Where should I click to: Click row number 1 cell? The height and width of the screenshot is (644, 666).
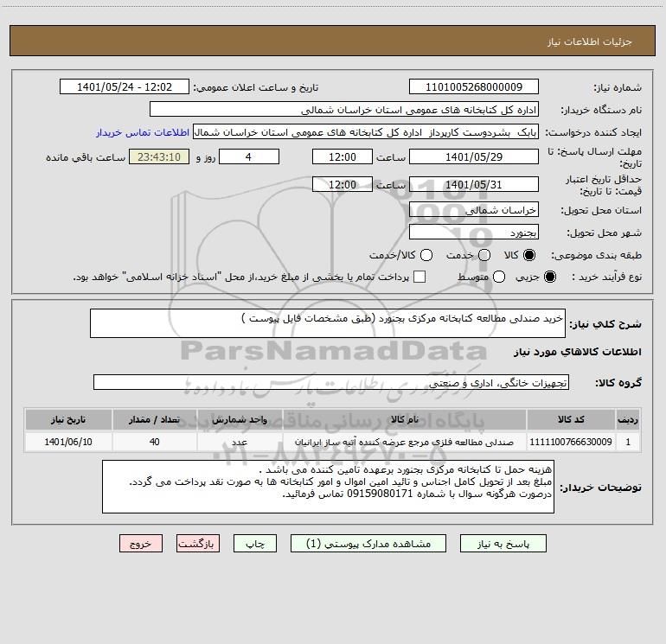[628, 442]
